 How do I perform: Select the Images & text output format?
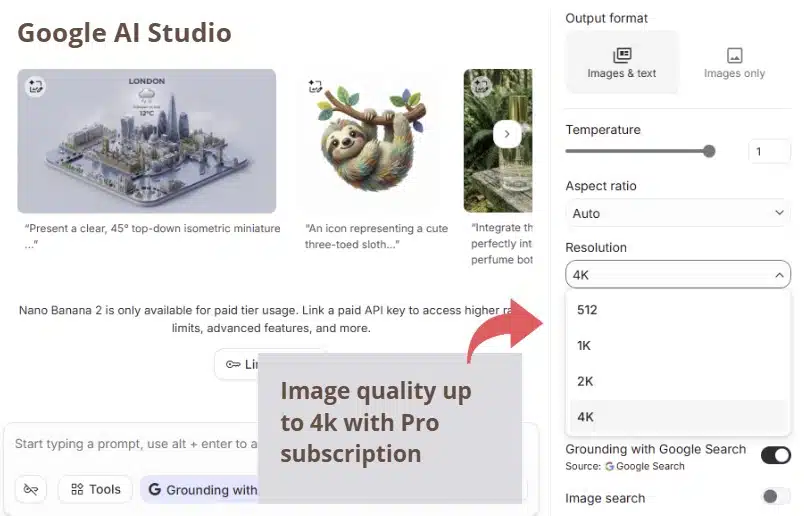[x=622, y=62]
